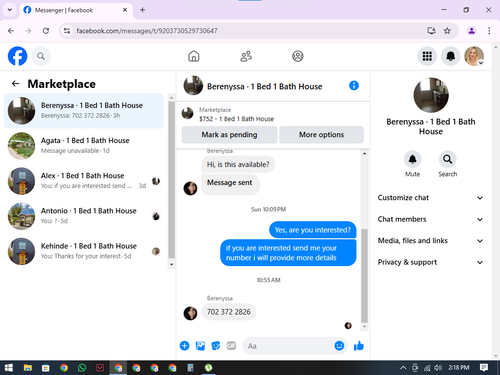
Task: Click the 'Message sent' bubble
Action: (x=230, y=184)
